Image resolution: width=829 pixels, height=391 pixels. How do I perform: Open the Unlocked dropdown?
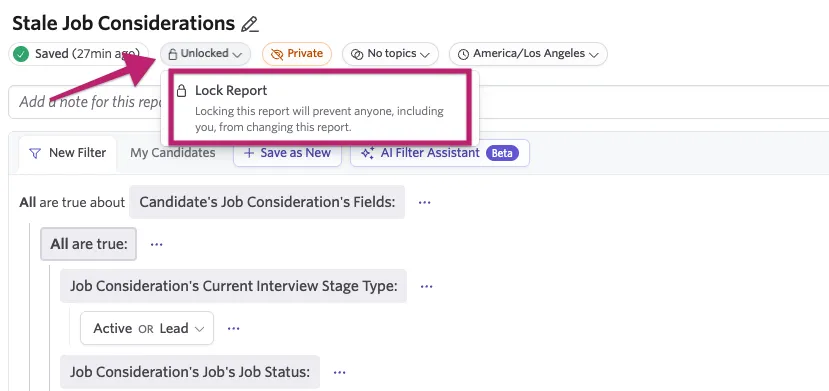pos(205,54)
